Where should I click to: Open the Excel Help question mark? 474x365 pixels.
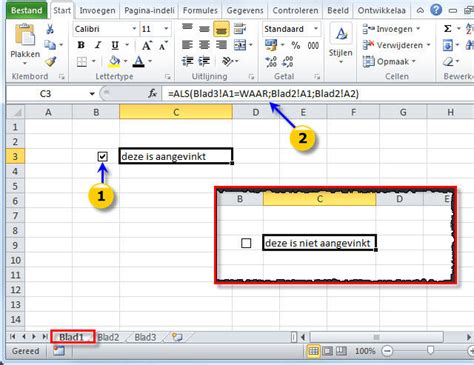[x=436, y=10]
